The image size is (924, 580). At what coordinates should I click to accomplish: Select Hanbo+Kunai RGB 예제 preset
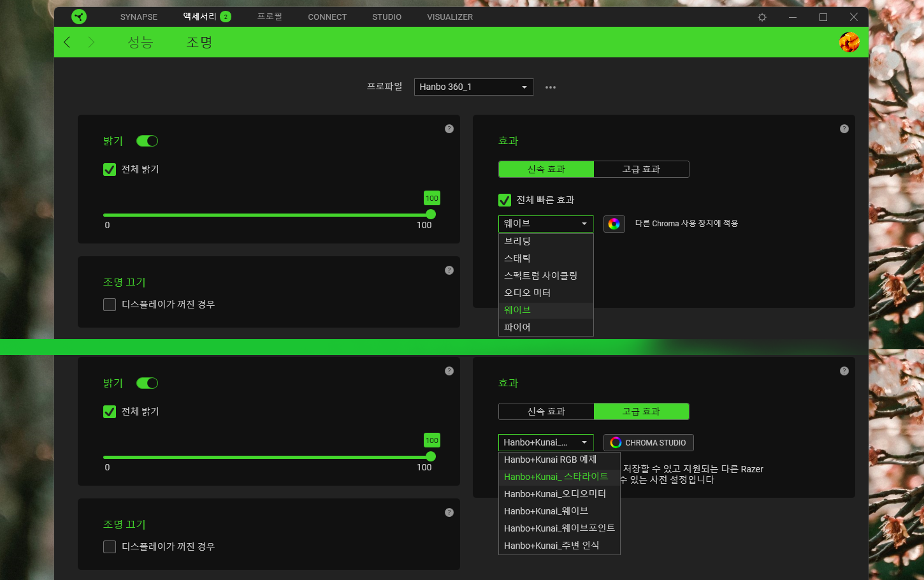(x=559, y=460)
